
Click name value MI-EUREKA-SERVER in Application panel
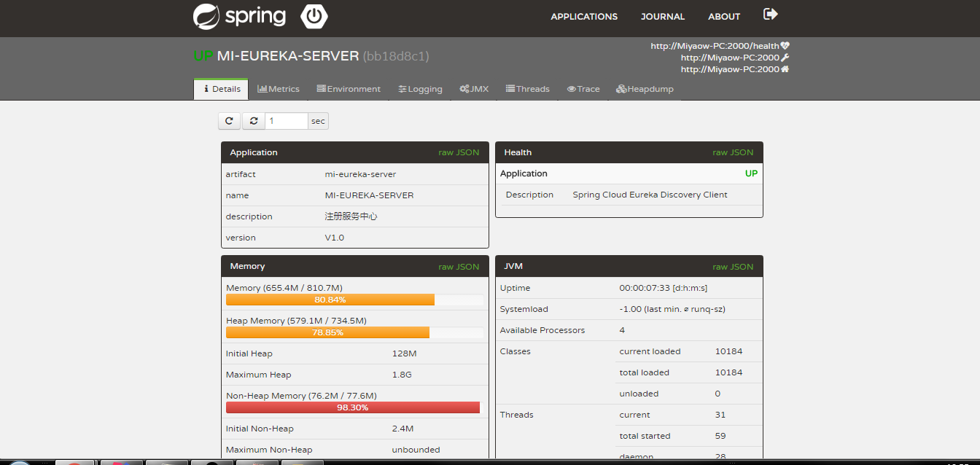369,195
